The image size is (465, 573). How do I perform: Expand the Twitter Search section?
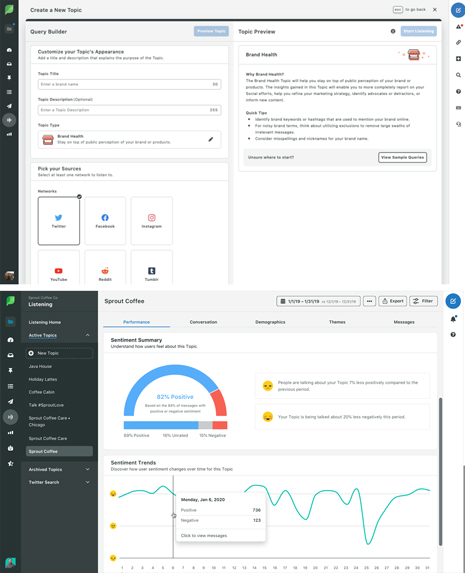point(87,482)
